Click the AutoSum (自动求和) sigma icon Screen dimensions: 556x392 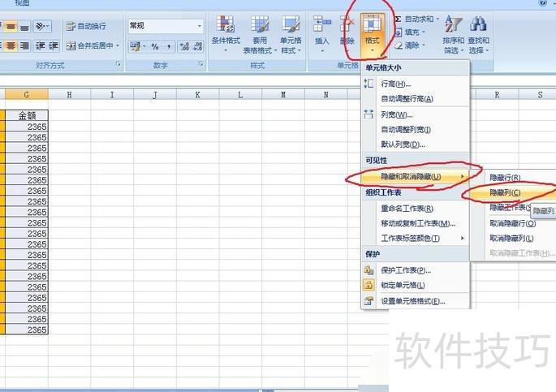(x=398, y=19)
